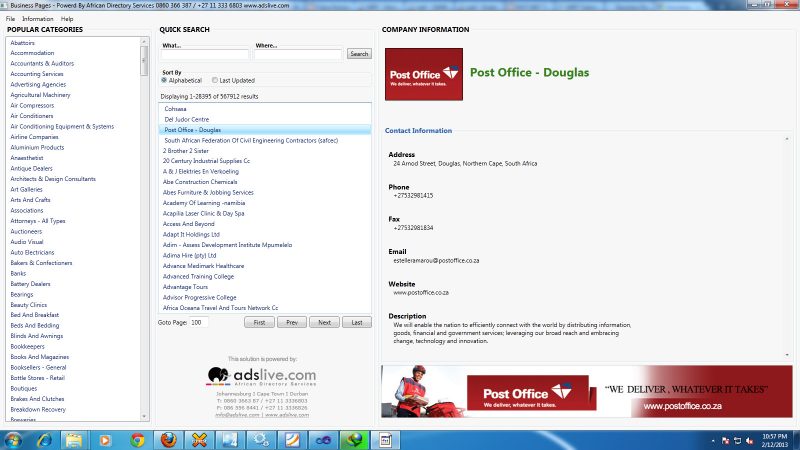Screen dimensions: 800x450
Task: Click the Search button
Action: tap(359, 54)
